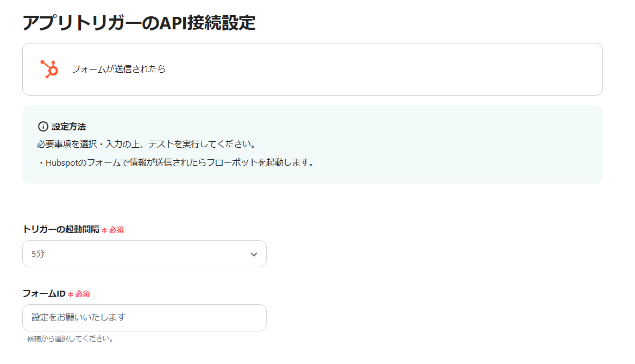Click the info icon beside 設定方法

pos(43,127)
